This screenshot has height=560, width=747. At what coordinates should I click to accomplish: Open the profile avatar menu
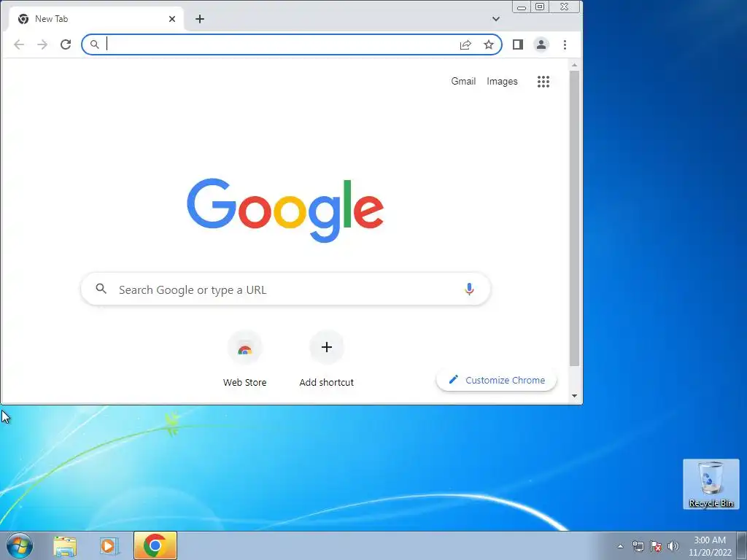pos(541,44)
